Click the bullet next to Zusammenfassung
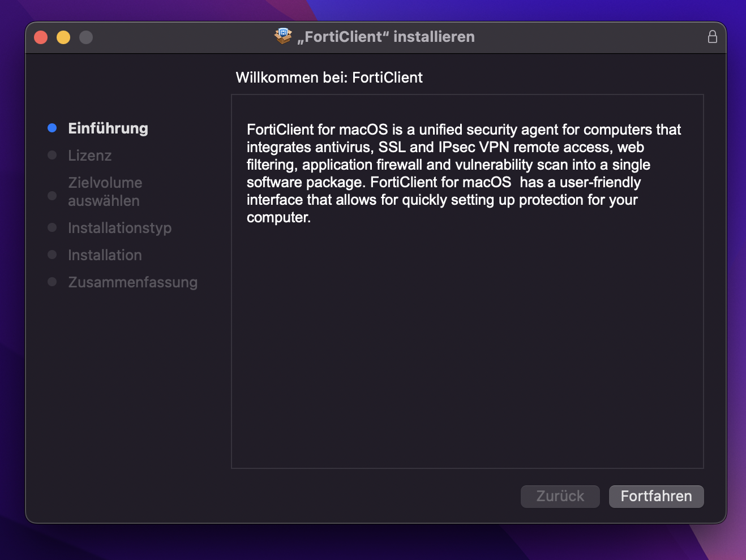The width and height of the screenshot is (746, 560). click(x=52, y=282)
